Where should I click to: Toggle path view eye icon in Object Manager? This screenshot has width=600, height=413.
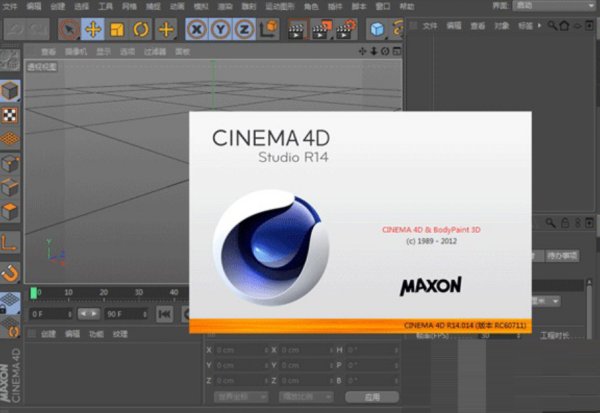coord(577,26)
